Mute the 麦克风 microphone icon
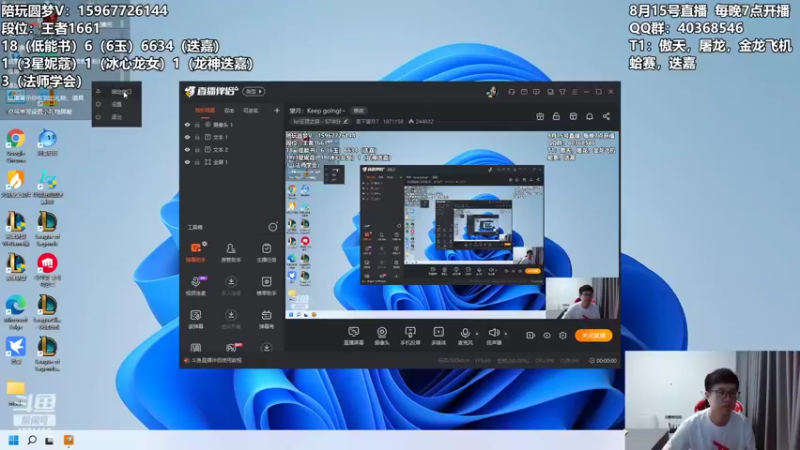The height and width of the screenshot is (450, 800). tap(464, 334)
